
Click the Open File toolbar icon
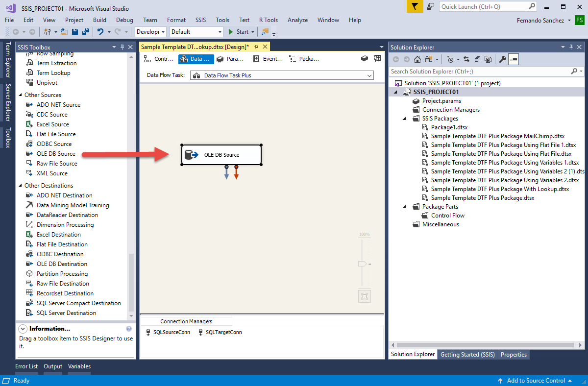tap(64, 32)
